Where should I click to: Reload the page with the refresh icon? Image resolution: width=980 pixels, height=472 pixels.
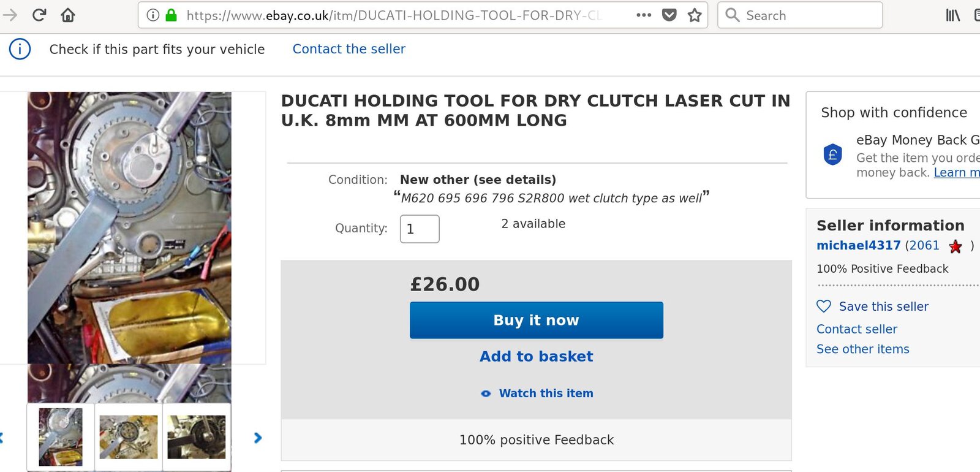[x=39, y=15]
